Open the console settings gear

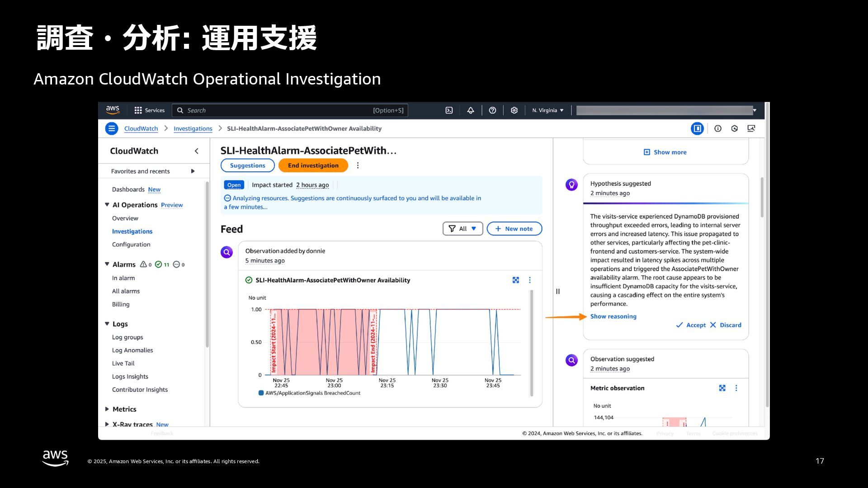click(x=514, y=110)
